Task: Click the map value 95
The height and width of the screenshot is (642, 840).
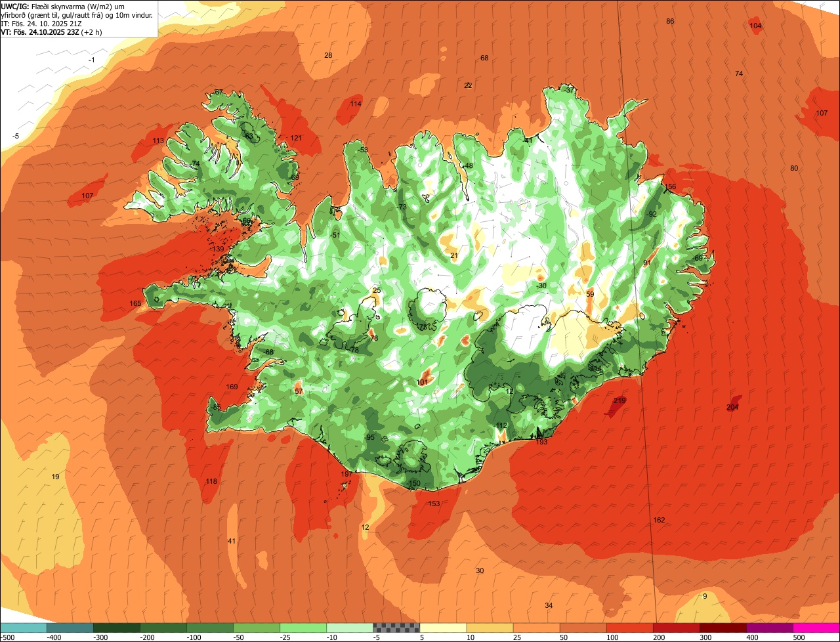Action: (370, 437)
